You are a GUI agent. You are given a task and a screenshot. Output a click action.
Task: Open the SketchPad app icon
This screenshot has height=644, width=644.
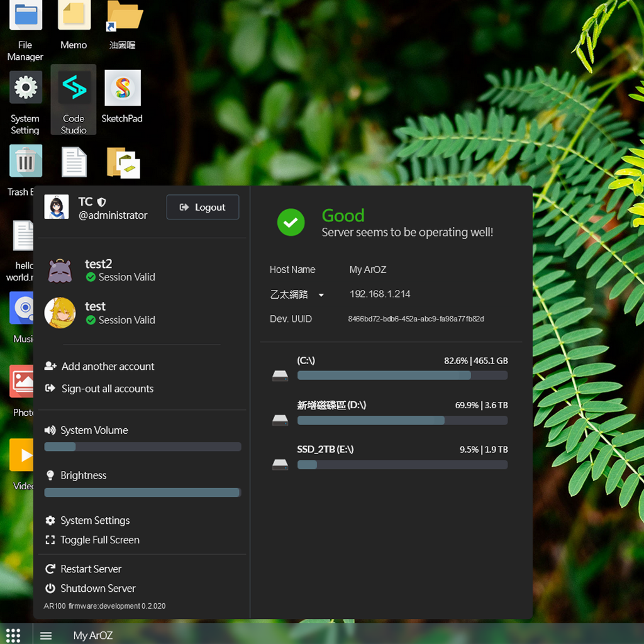pyautogui.click(x=122, y=89)
